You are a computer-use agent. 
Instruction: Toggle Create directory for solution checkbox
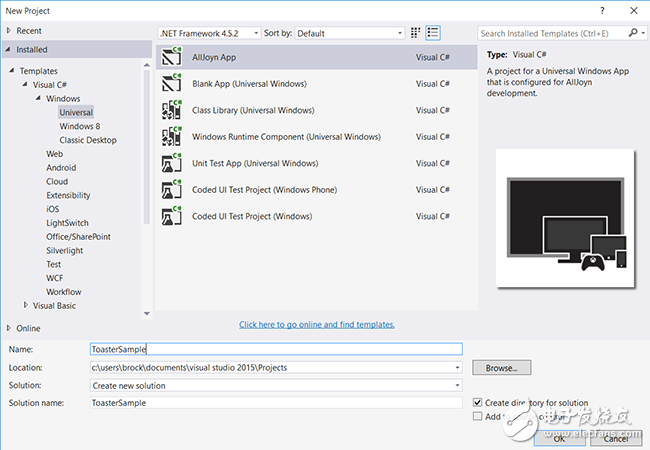478,402
